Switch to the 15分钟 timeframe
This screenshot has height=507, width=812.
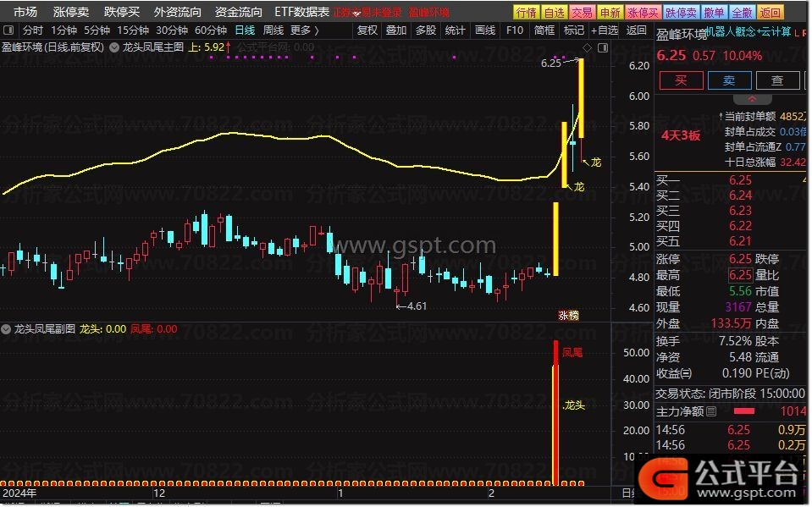click(134, 30)
